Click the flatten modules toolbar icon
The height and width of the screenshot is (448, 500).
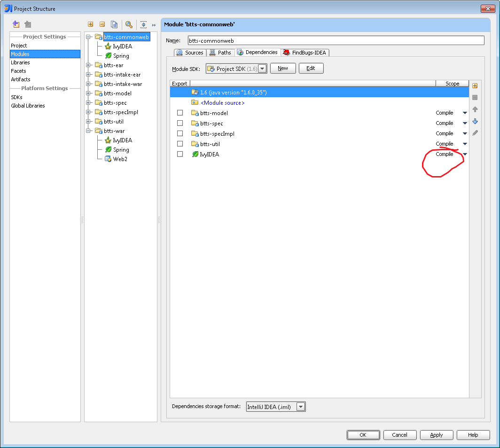click(x=143, y=24)
